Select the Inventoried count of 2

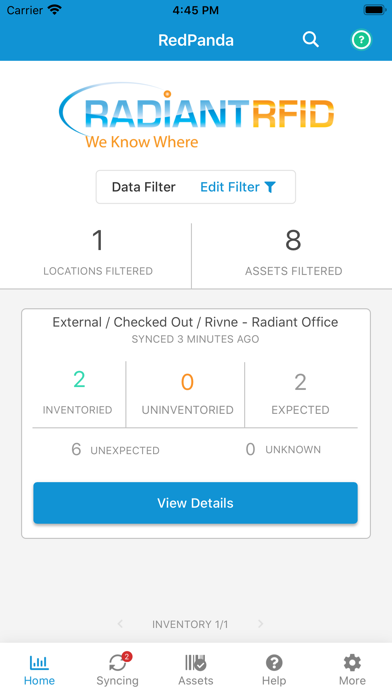pos(79,380)
